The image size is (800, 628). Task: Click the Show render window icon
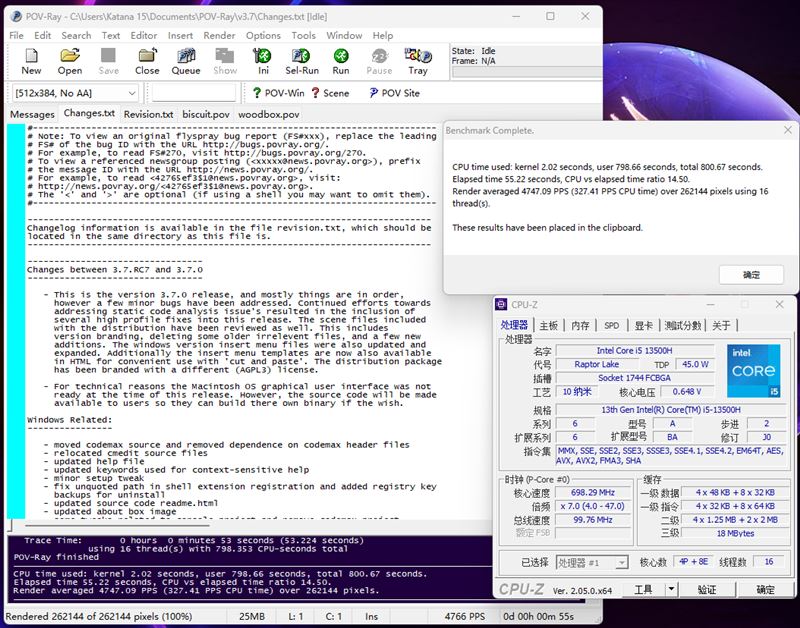(224, 61)
